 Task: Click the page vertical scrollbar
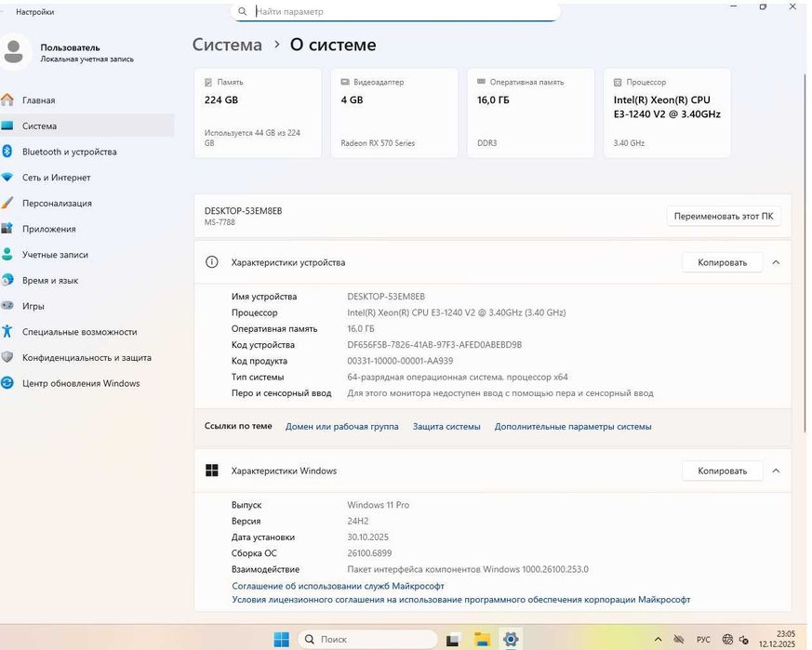(805, 253)
